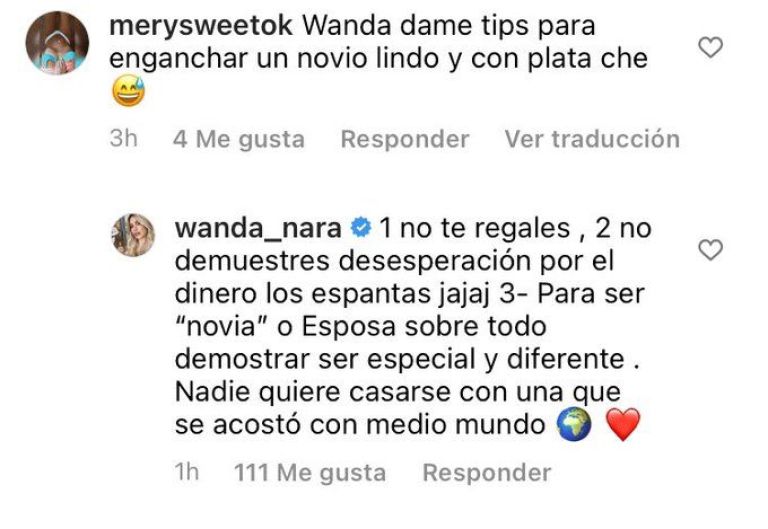Click wanda_nara's reply text starting '1 no te regales'
Screen dimensions: 768x529
(x=413, y=326)
